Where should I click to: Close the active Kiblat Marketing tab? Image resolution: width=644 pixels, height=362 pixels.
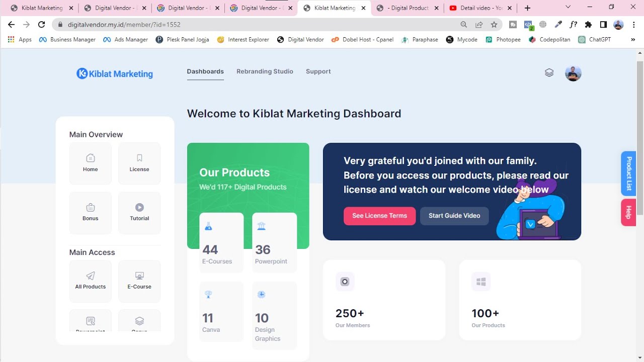pyautogui.click(x=363, y=8)
